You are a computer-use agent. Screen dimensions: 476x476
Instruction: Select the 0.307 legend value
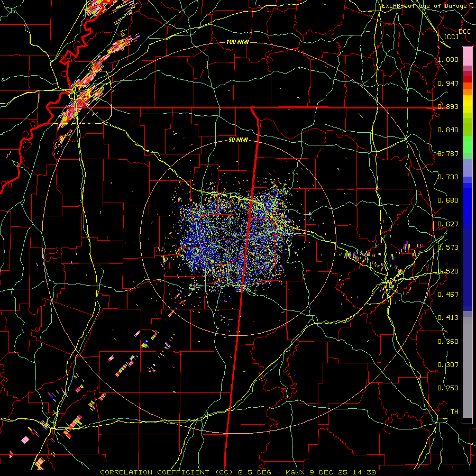coord(448,365)
